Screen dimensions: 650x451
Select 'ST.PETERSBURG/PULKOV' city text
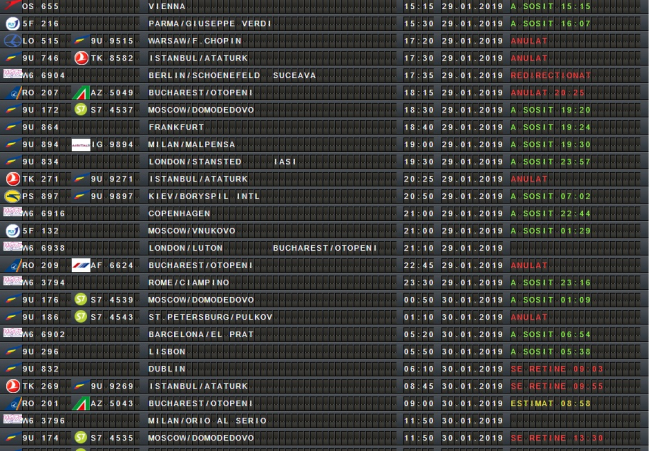coord(211,317)
